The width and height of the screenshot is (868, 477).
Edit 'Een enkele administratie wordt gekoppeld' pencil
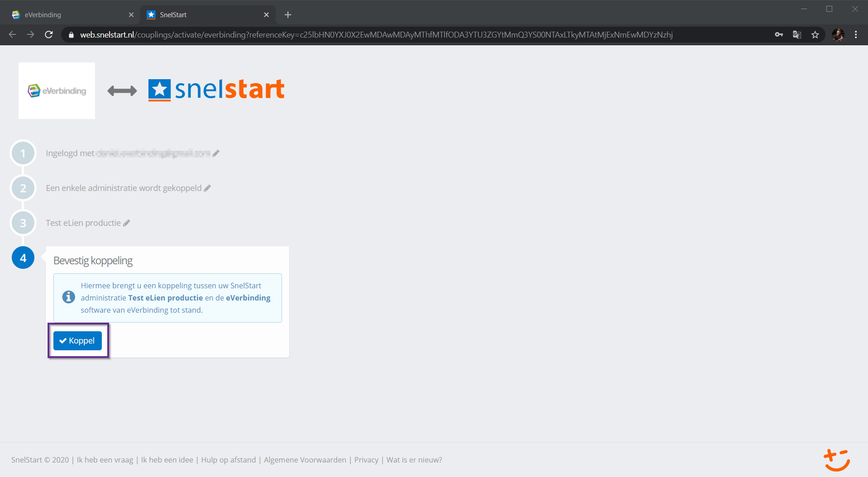(207, 188)
